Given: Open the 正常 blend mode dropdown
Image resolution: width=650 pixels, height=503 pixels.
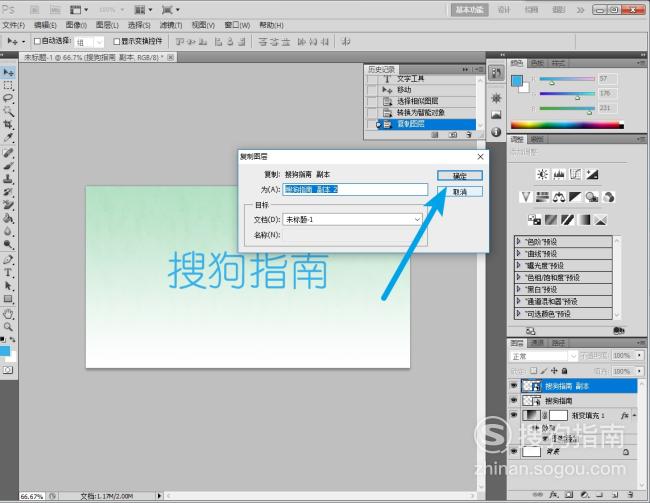Looking at the screenshot, I should tap(543, 356).
